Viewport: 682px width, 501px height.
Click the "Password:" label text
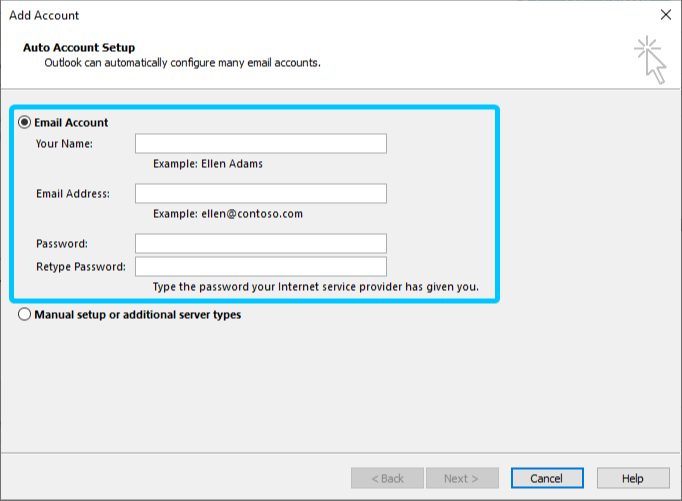tap(62, 244)
